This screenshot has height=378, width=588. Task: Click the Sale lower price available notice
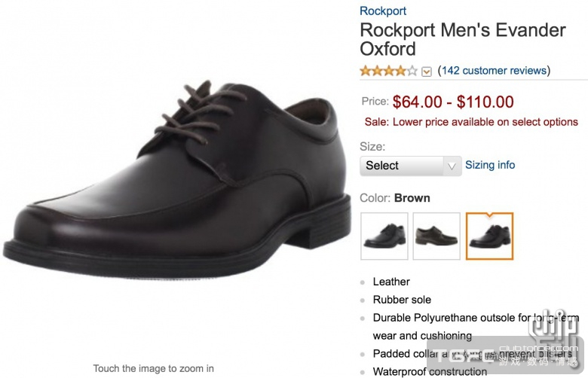[471, 122]
